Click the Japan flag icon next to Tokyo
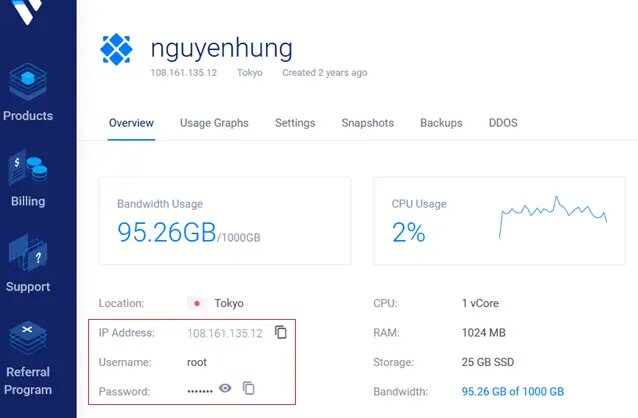638x418 pixels. click(197, 303)
